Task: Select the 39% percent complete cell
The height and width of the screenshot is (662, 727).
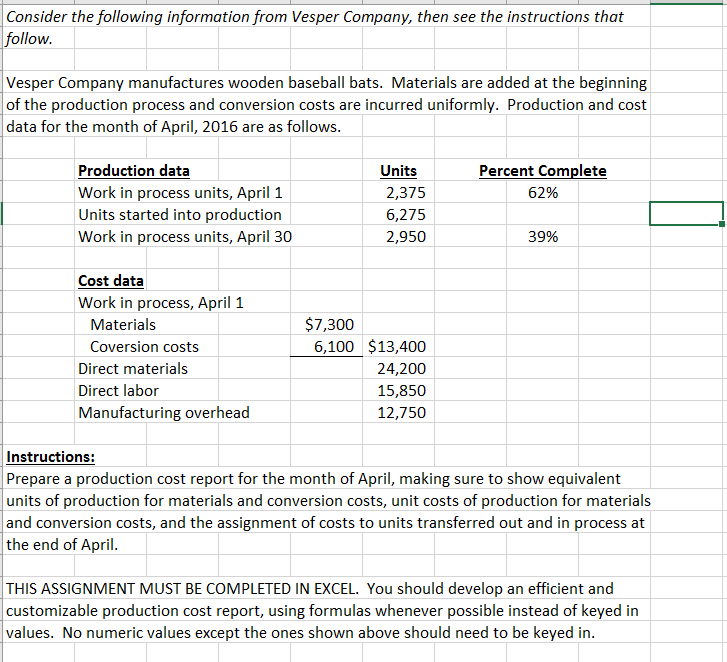Action: click(543, 236)
